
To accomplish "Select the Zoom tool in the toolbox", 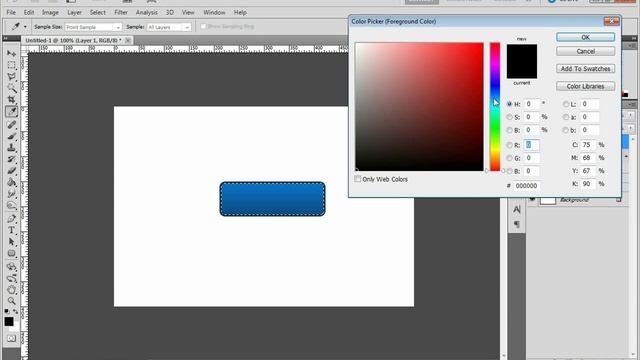I will click(x=11, y=301).
